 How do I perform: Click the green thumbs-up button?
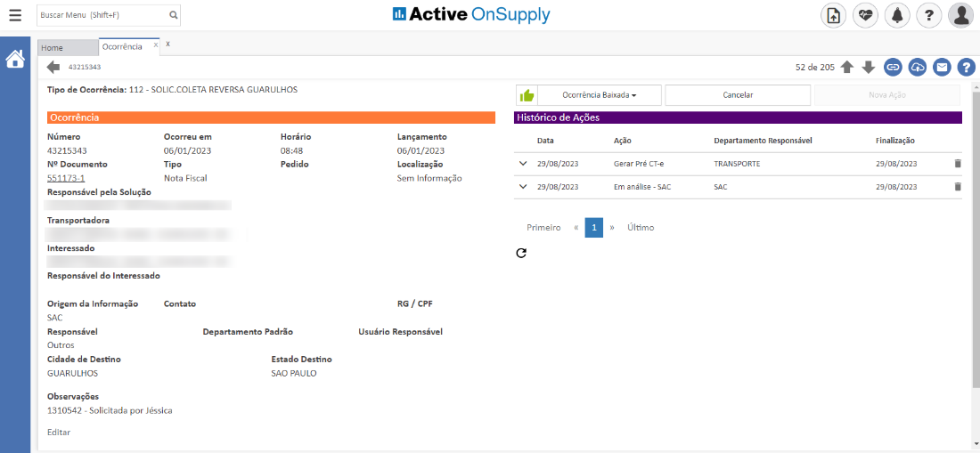[x=527, y=95]
